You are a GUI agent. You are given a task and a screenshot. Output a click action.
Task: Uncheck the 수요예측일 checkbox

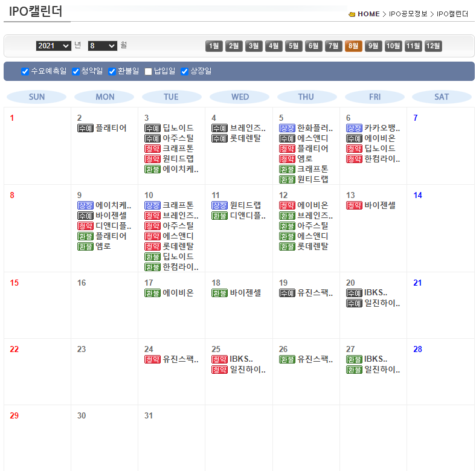point(25,72)
